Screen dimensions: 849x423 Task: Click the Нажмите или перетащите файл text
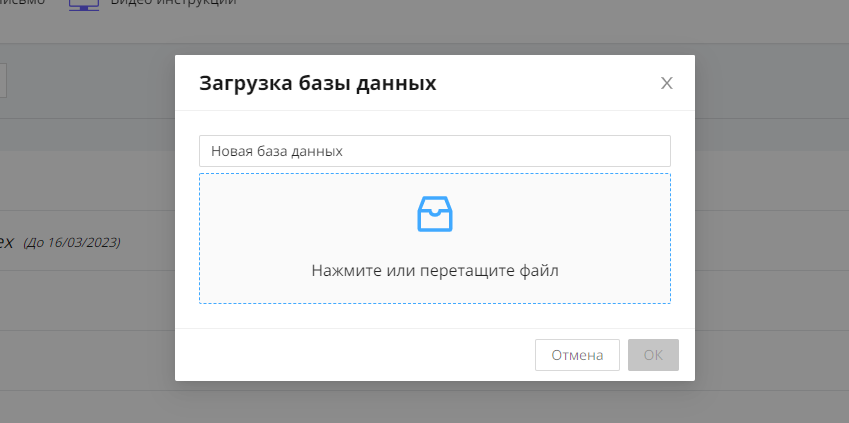click(x=434, y=270)
